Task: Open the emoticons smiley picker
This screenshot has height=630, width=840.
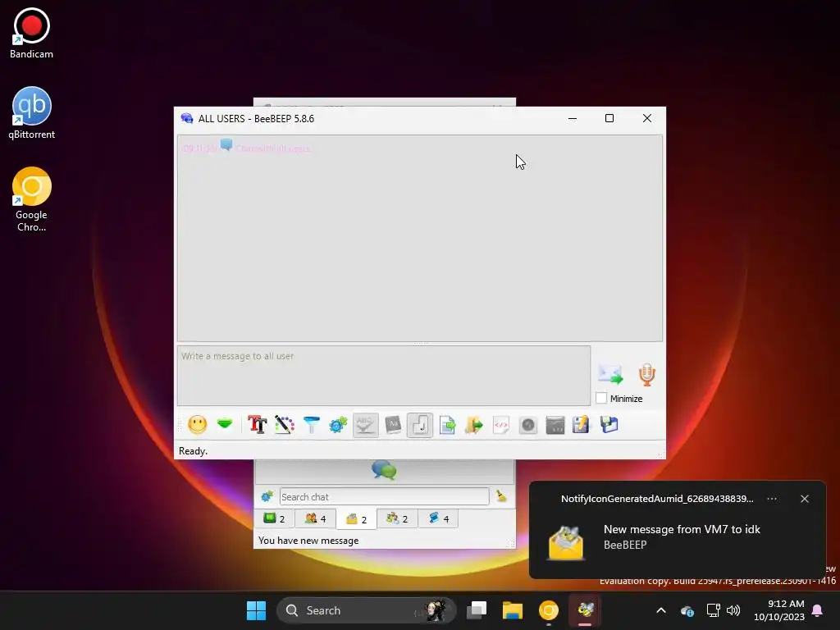Action: 197,425
